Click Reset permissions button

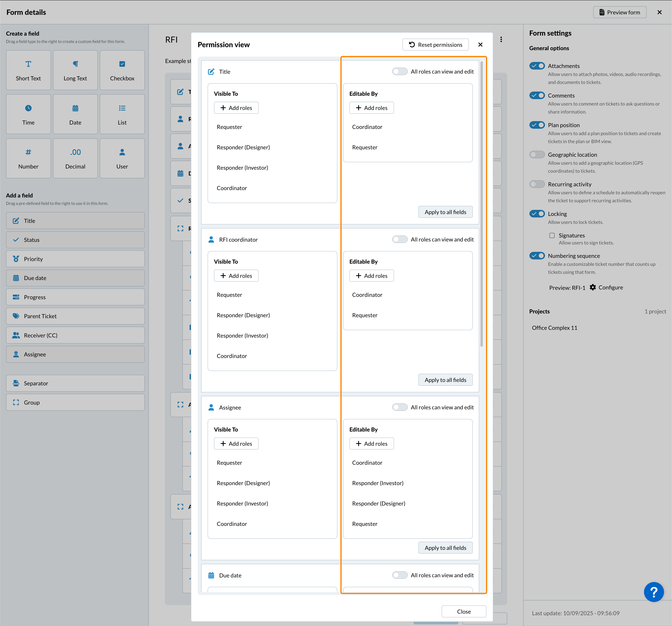(435, 45)
